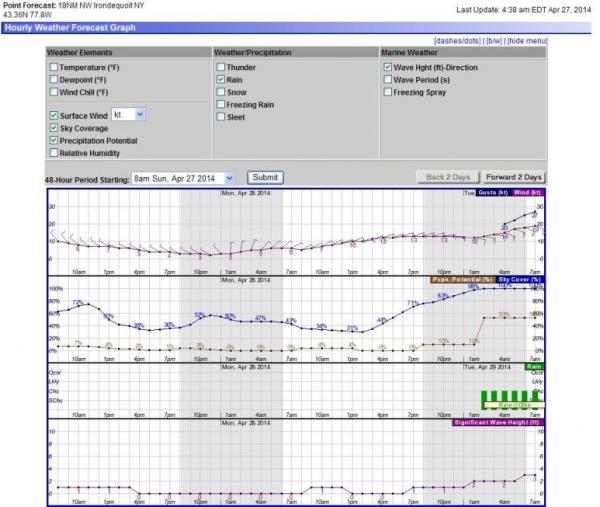Check the Freezing Rain option

221,104
